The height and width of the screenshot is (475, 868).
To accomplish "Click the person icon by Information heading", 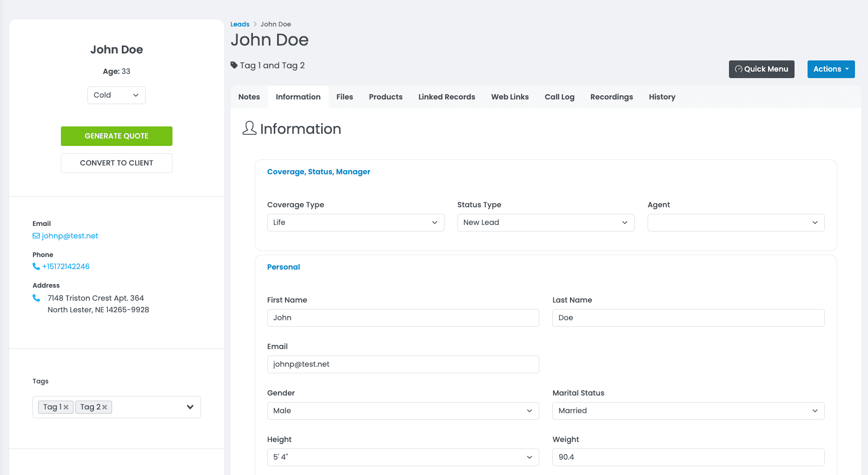I will (x=249, y=128).
